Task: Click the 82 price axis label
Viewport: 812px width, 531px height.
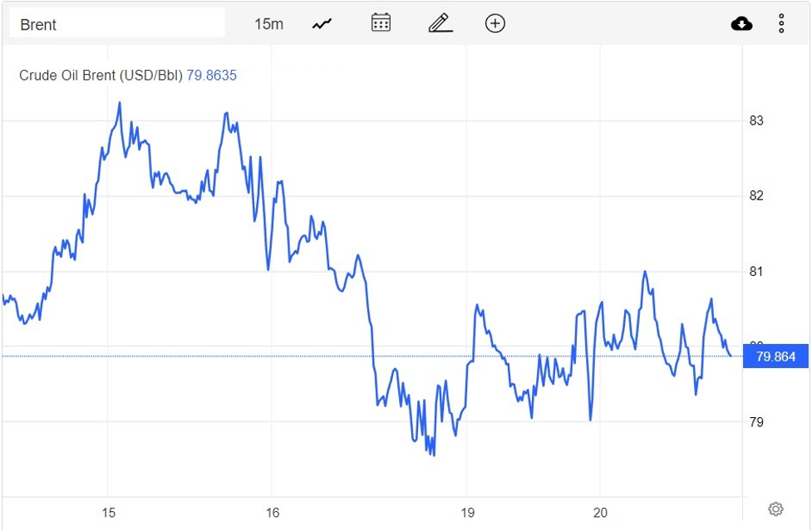Action: 756,196
